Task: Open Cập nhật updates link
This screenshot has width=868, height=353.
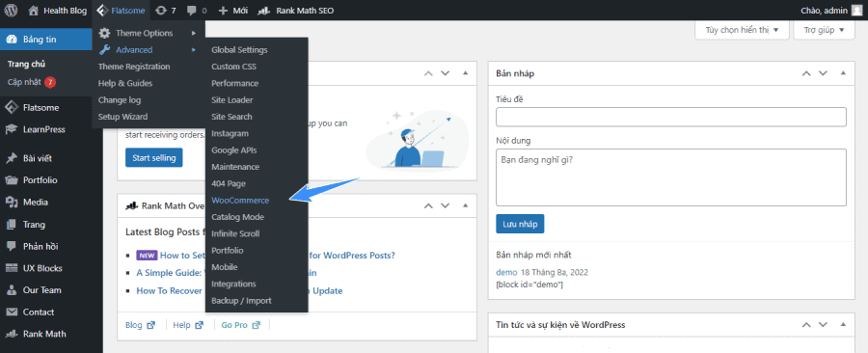Action: click(32, 82)
